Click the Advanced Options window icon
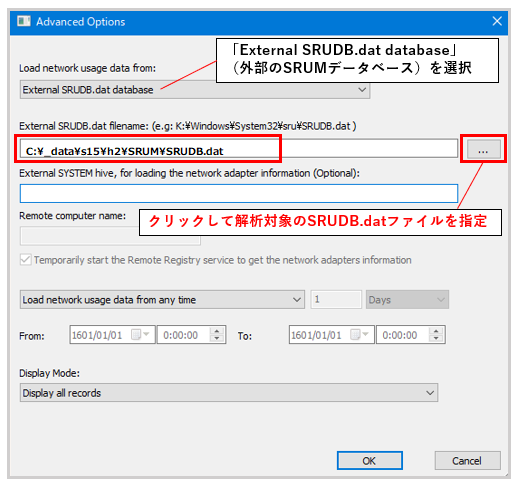Screen dimensions: 515x487 coord(24,22)
